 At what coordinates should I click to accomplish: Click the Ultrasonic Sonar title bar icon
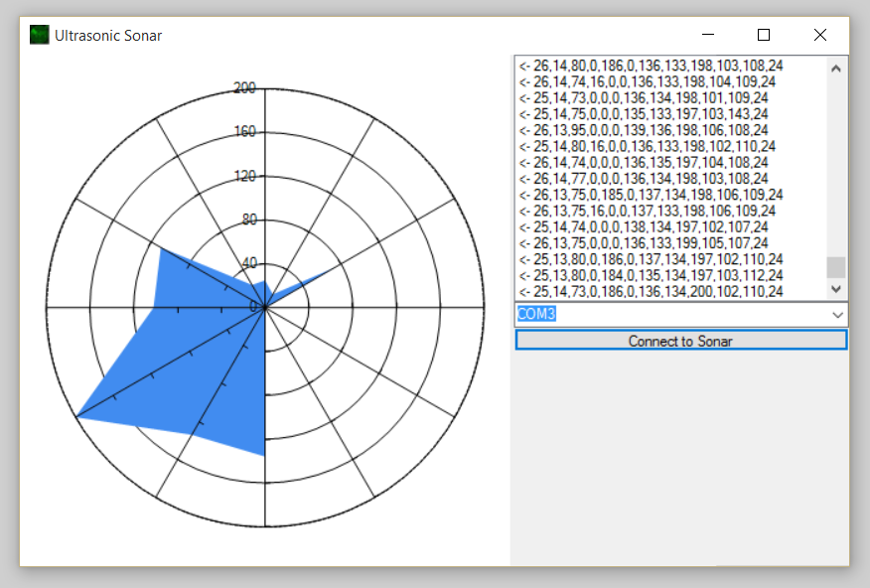38,35
